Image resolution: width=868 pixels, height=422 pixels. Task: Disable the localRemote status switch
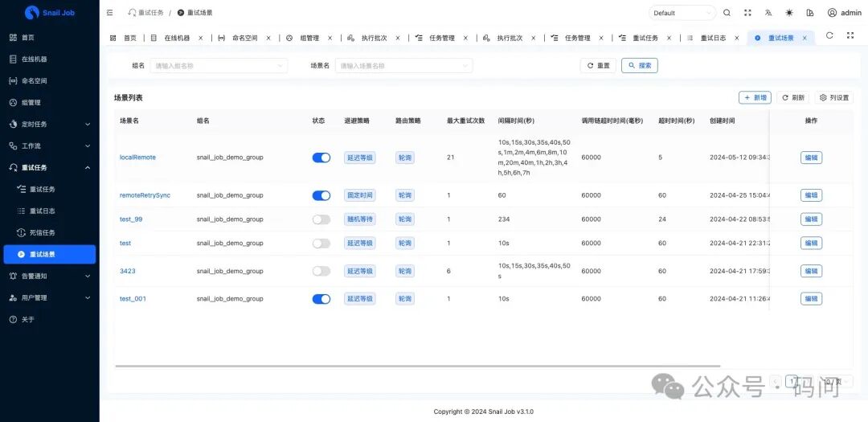click(x=321, y=158)
